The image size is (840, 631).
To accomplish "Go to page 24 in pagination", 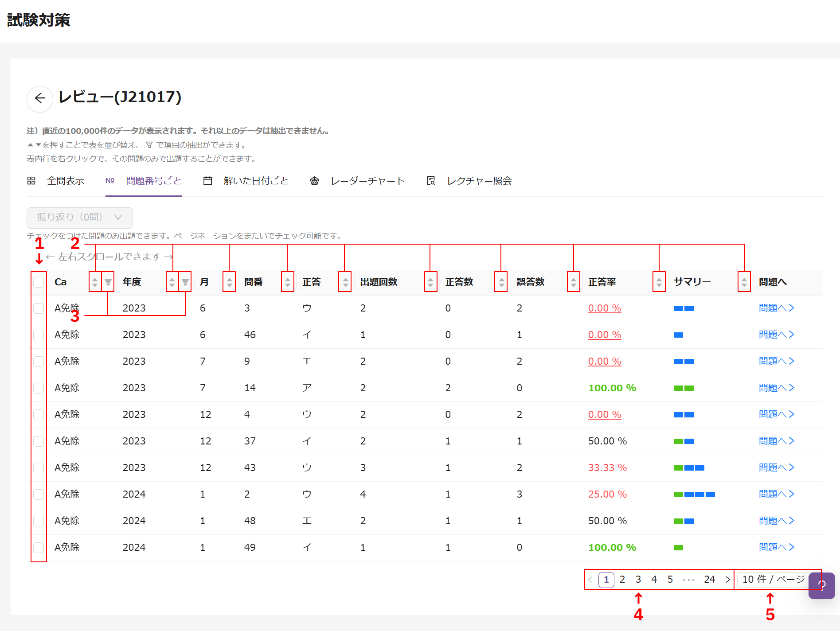I will click(709, 580).
